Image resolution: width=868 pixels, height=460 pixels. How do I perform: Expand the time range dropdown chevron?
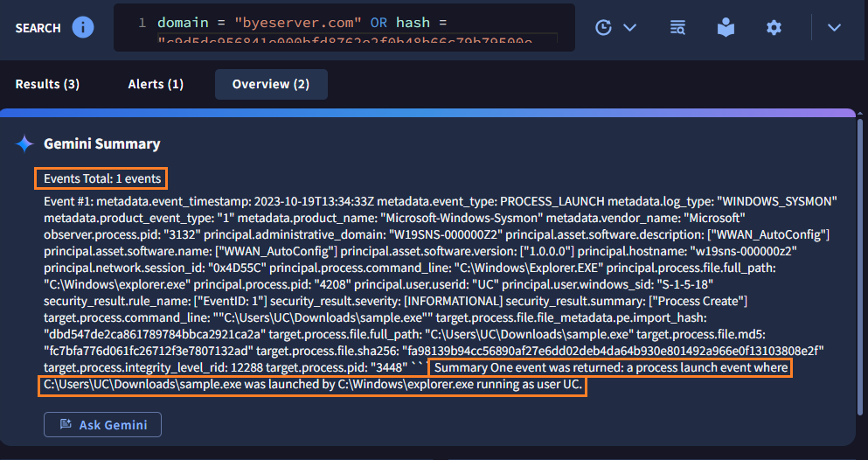coord(629,27)
